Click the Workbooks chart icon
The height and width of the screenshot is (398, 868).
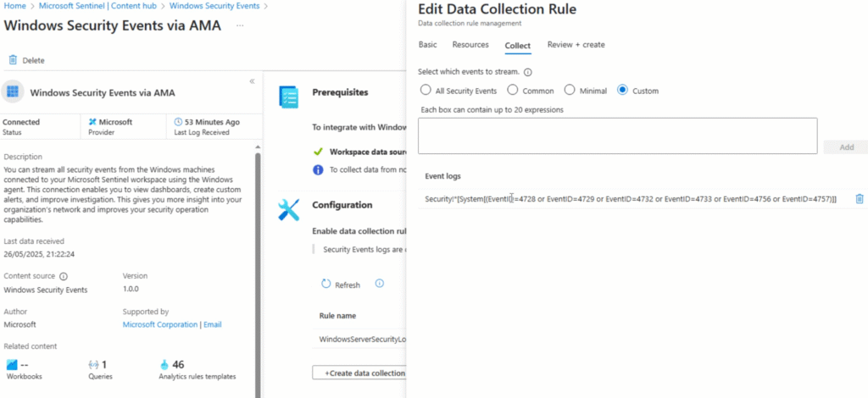pyautogui.click(x=12, y=365)
